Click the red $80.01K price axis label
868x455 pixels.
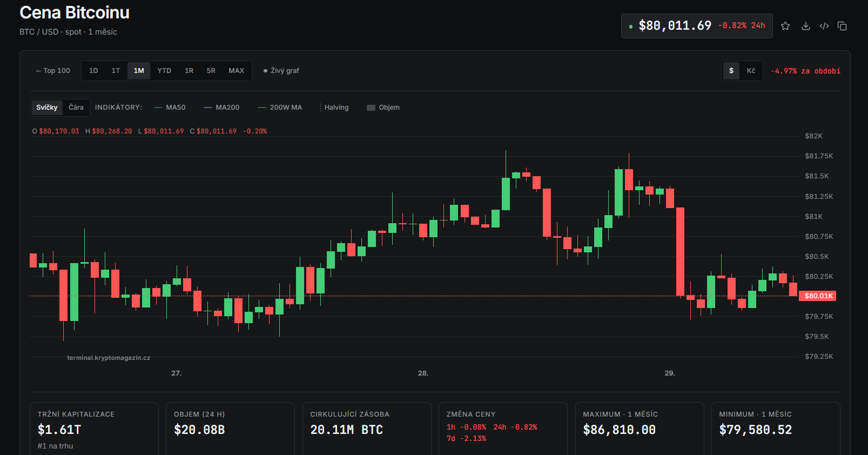[818, 296]
